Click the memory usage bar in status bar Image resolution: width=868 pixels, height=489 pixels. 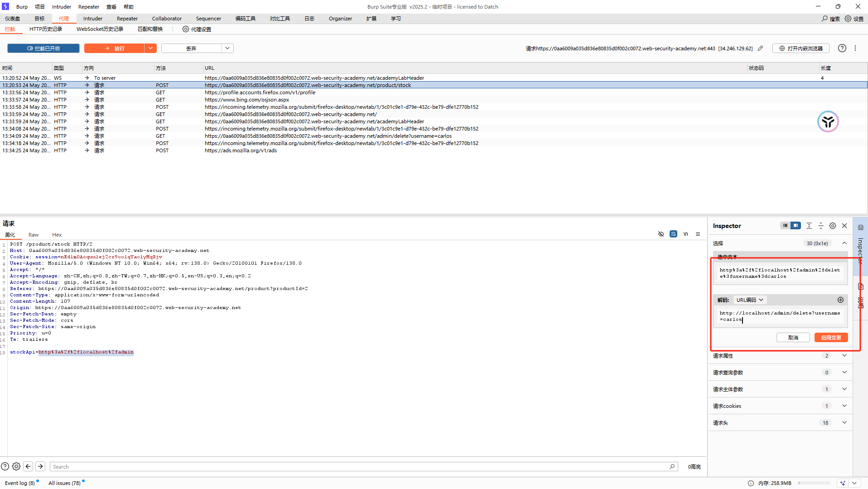[814, 483]
